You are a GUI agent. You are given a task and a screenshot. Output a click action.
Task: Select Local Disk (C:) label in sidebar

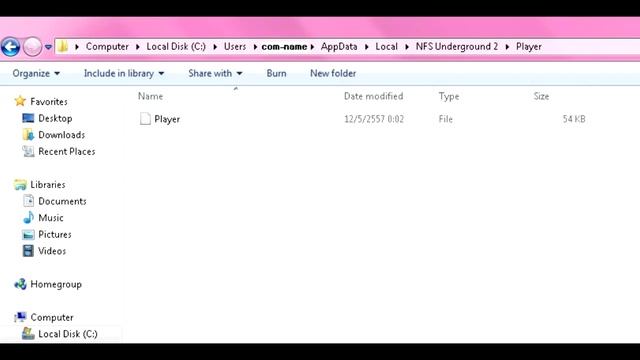pos(68,334)
